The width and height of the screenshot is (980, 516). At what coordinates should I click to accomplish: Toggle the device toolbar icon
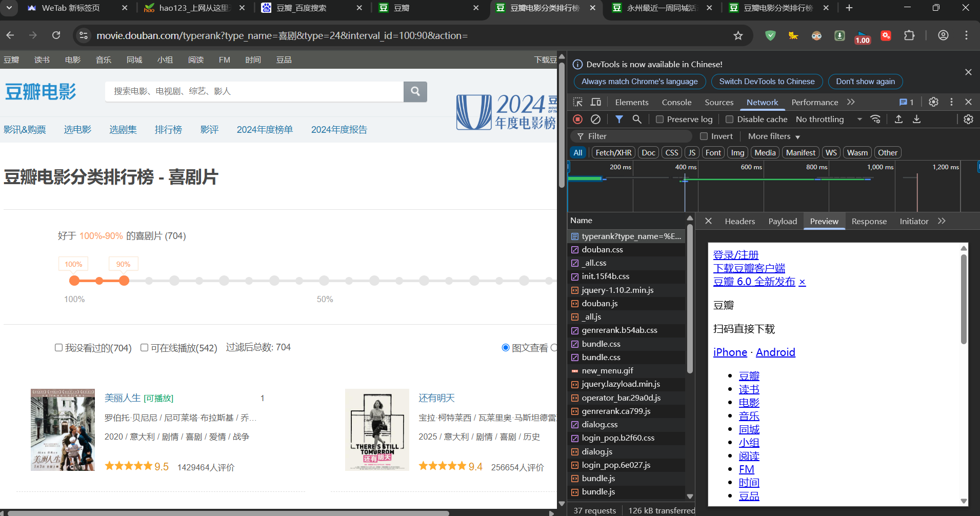coord(596,102)
